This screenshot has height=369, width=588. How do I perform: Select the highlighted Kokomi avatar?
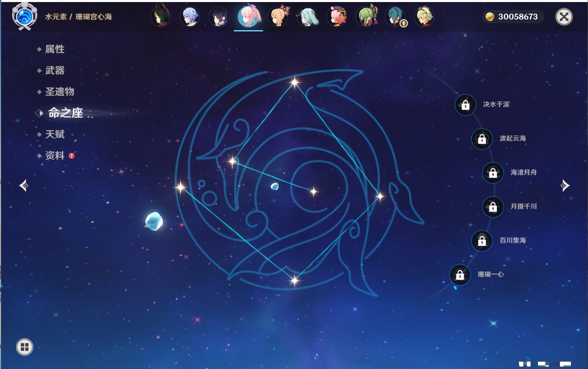click(248, 16)
